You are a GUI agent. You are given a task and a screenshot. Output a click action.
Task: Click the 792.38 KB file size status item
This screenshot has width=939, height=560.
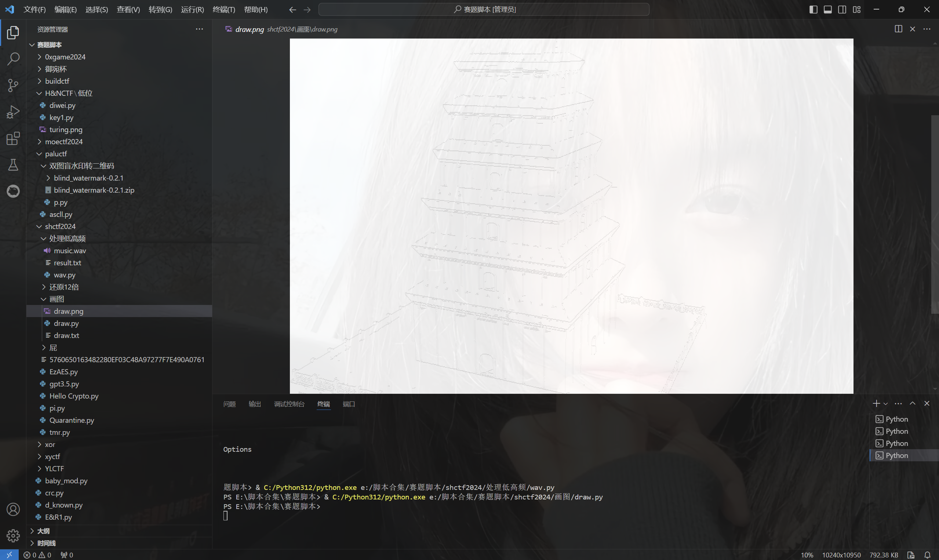pyautogui.click(x=884, y=555)
